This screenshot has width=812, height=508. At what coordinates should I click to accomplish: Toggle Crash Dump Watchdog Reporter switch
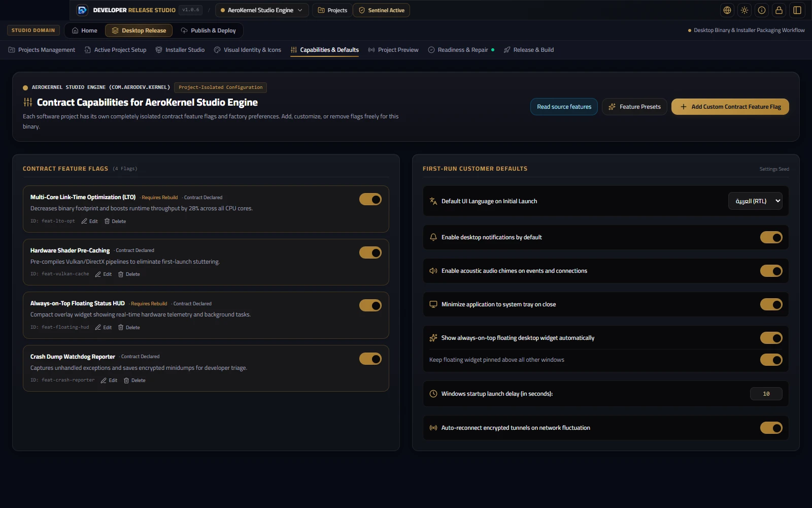(x=370, y=359)
